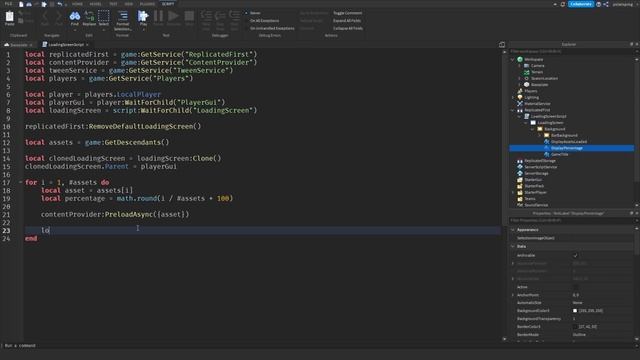The image size is (640, 360).
Task: Click the Stop playback icon
Action: [x=189, y=16]
